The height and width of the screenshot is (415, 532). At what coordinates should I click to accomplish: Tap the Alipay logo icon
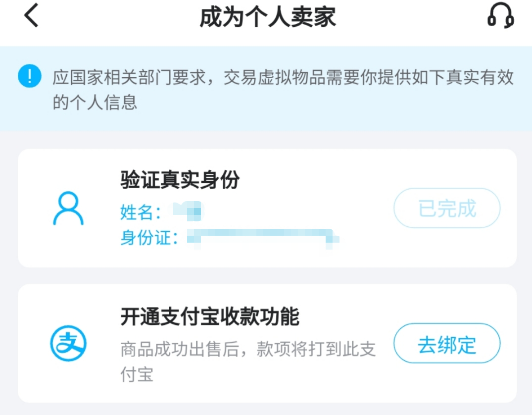click(68, 343)
